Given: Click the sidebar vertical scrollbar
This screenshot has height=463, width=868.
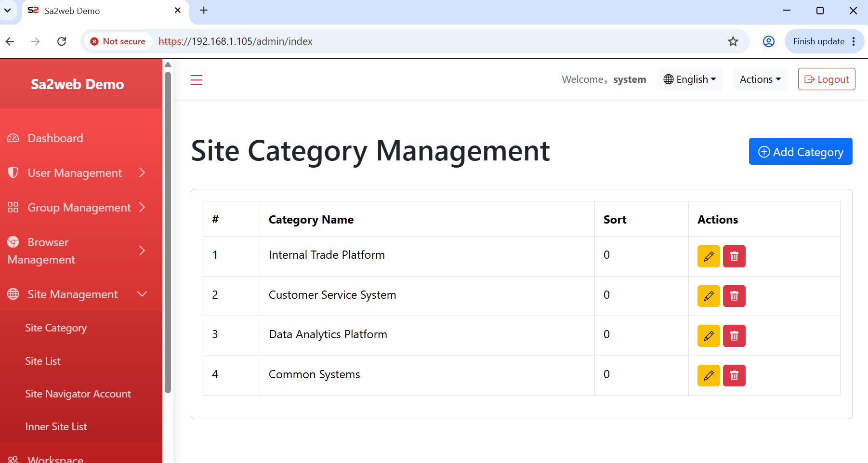Looking at the screenshot, I should pos(168,232).
